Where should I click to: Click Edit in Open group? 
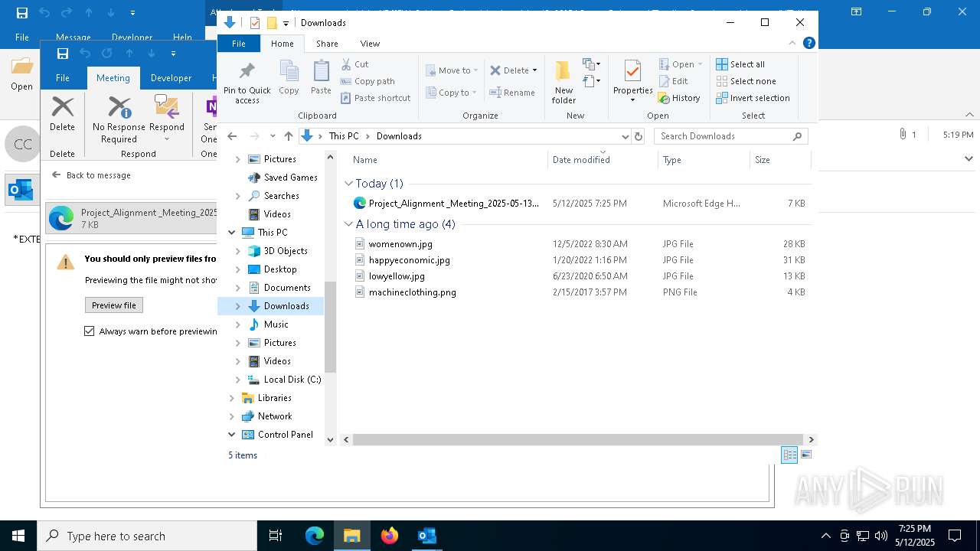[x=673, y=81]
